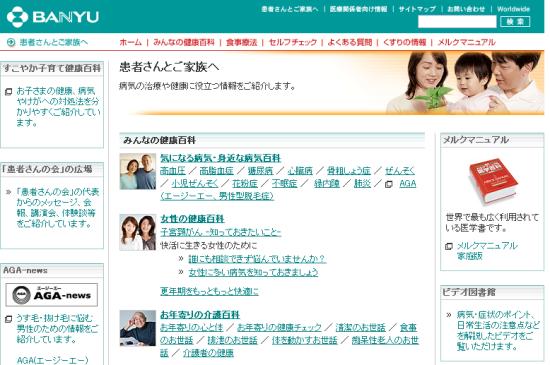The image size is (550, 365).
Task: Select 食事療法 in navigation menu
Action: [242, 42]
